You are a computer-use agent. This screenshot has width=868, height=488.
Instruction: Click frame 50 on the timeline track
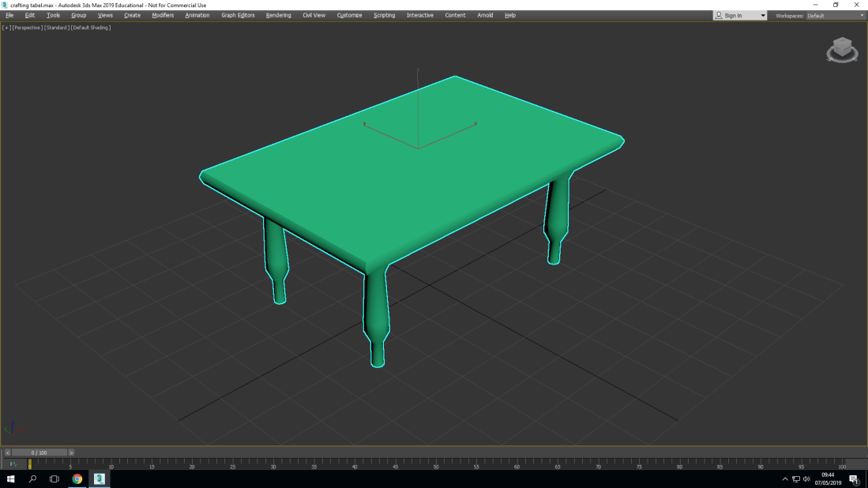point(435,464)
